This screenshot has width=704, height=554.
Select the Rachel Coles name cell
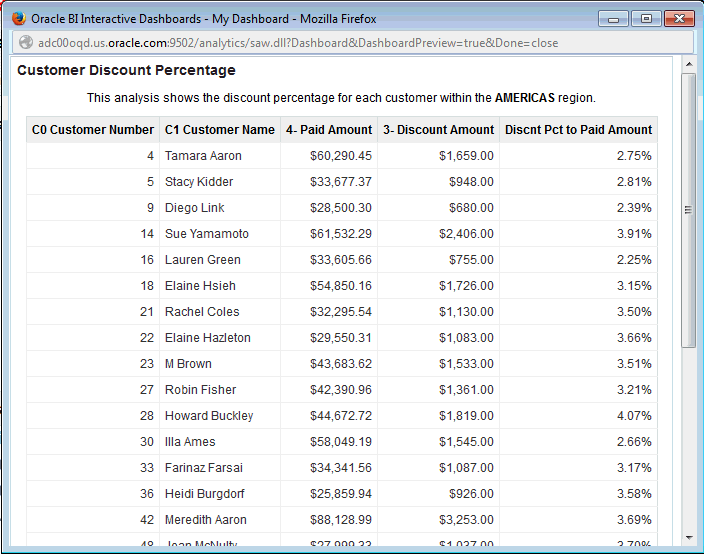point(220,312)
